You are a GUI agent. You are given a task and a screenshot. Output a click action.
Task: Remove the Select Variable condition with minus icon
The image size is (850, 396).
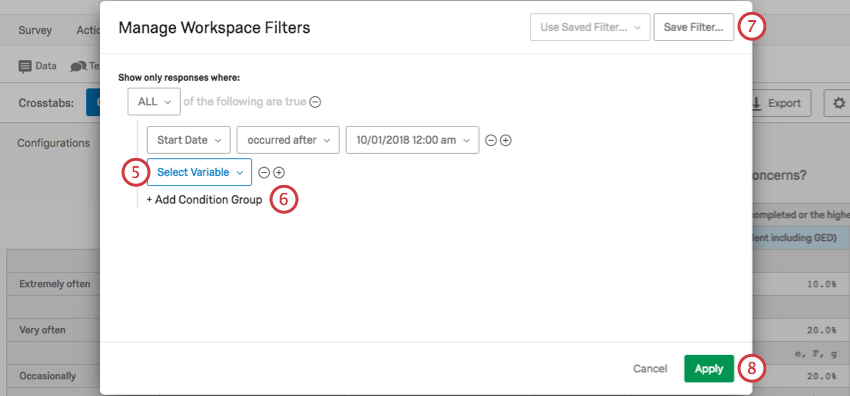[263, 172]
